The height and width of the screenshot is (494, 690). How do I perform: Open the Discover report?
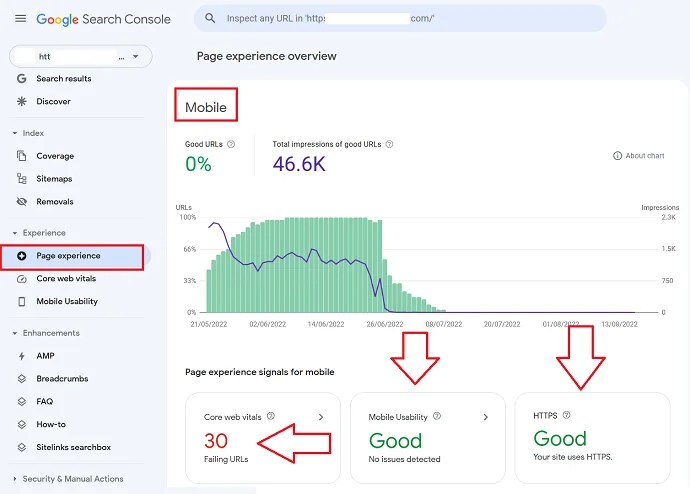coord(53,102)
